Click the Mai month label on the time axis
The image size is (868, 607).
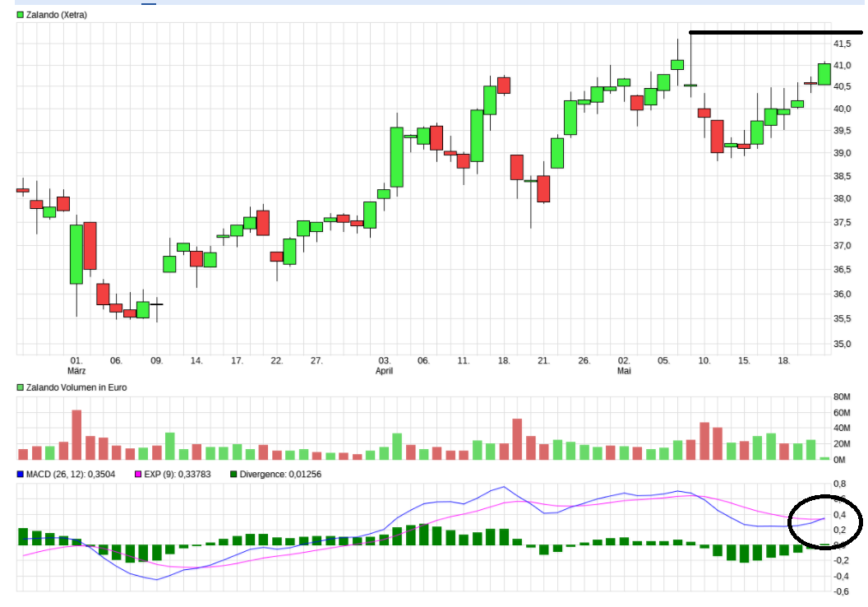624,371
